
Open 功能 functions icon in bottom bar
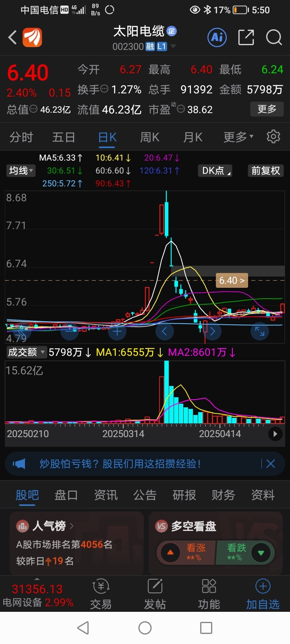point(209,594)
